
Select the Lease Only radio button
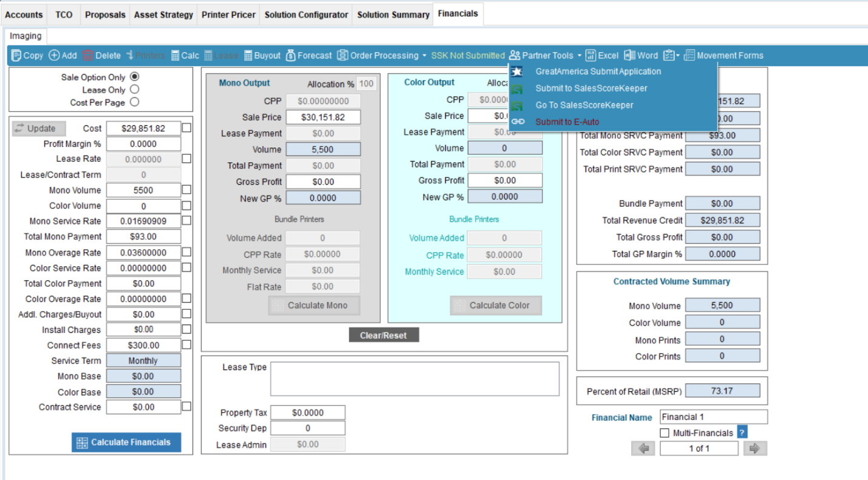click(135, 89)
